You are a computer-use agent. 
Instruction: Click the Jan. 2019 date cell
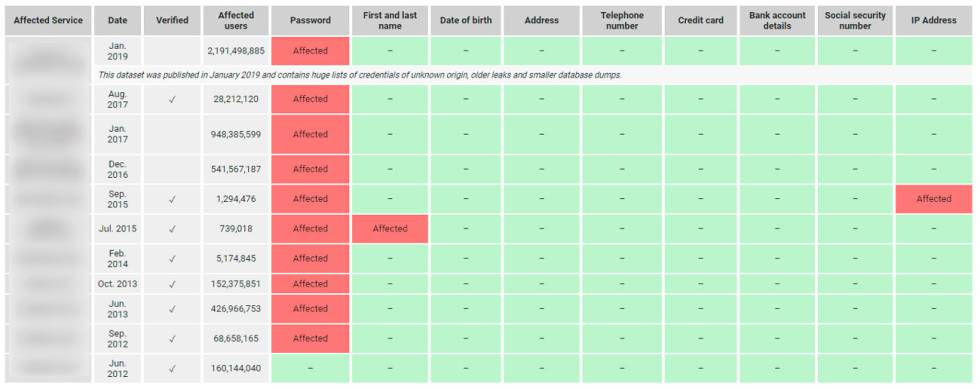(118, 51)
